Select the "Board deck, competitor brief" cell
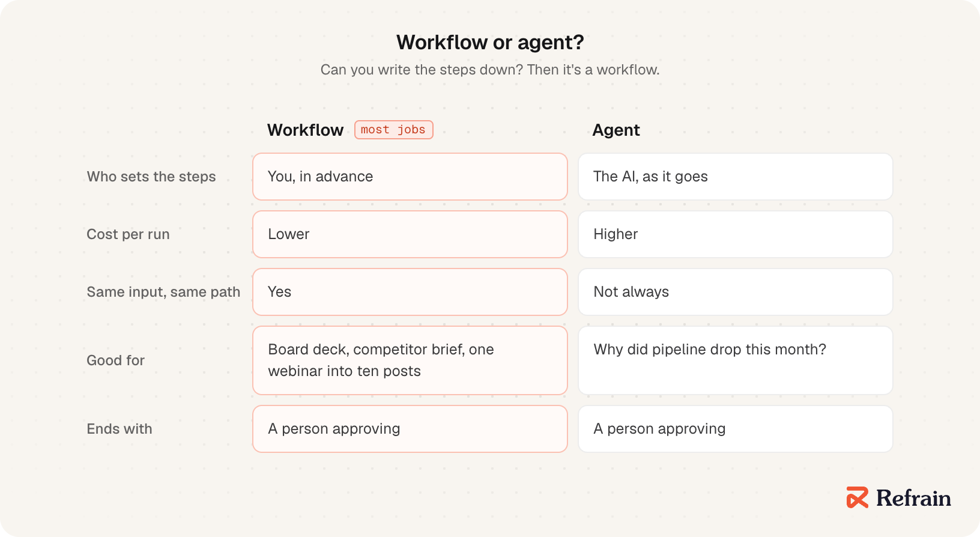 pos(410,360)
